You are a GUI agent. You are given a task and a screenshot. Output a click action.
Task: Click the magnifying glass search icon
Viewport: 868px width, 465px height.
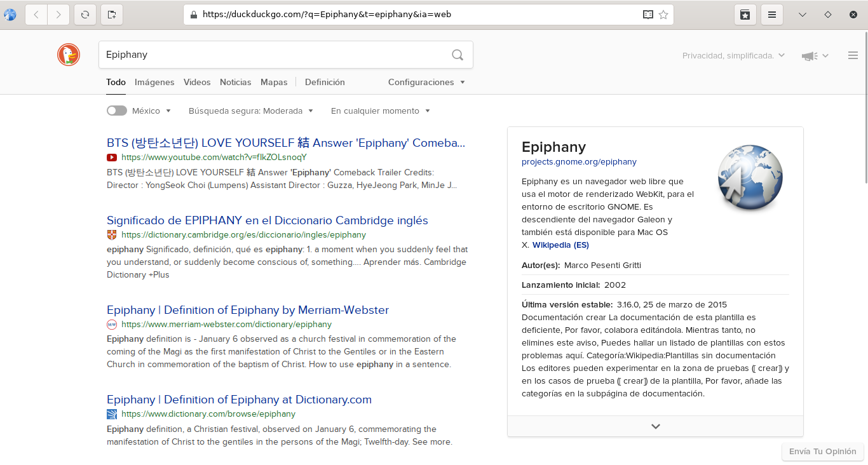coord(458,55)
